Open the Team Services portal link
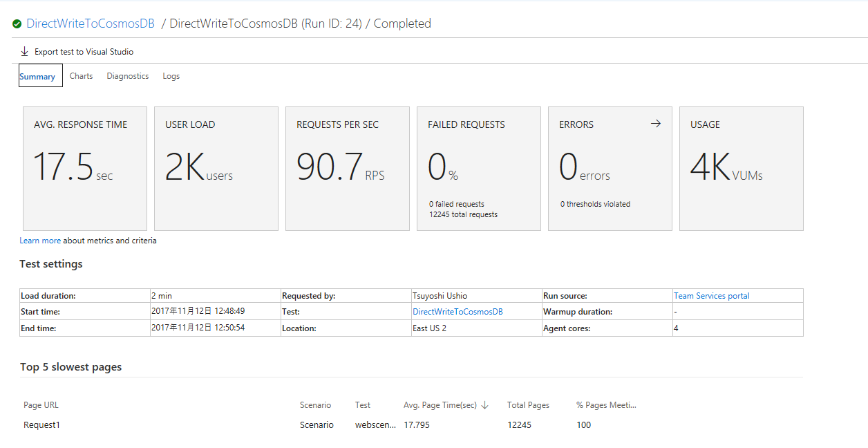Screen dimensions: 868x448 pyautogui.click(x=711, y=295)
